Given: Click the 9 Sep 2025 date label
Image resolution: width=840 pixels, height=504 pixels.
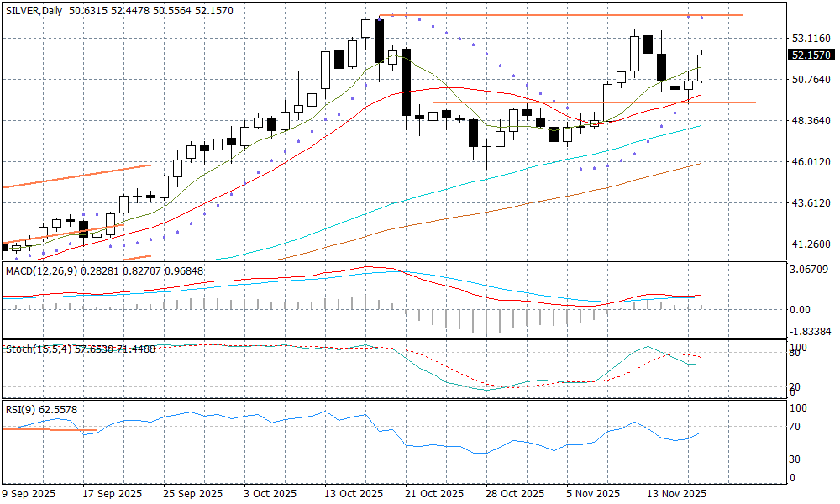Looking at the screenshot, I should click(x=29, y=493).
